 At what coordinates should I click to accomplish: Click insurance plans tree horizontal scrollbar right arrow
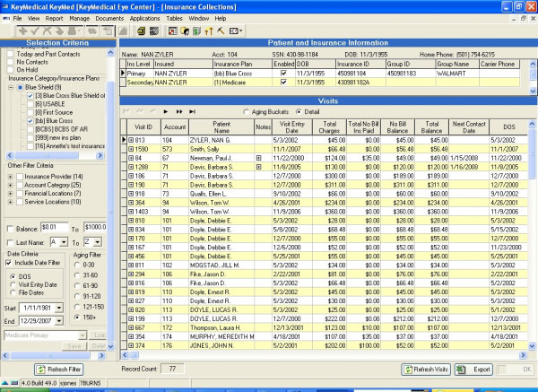100,155
